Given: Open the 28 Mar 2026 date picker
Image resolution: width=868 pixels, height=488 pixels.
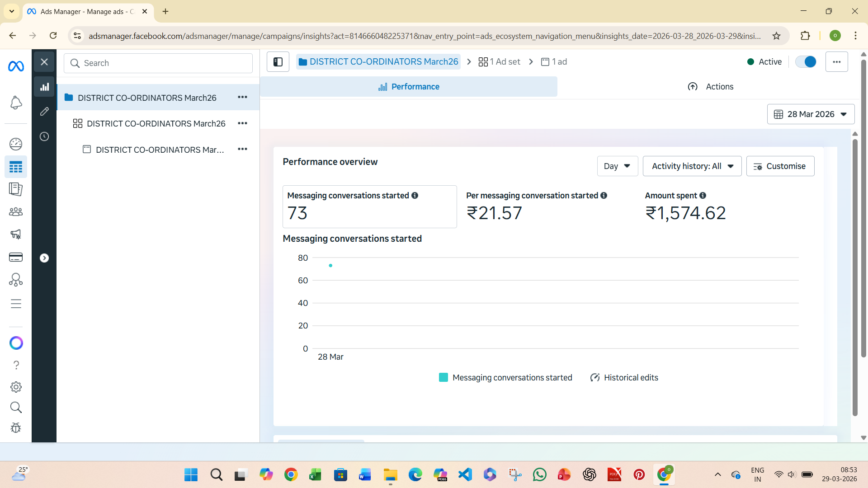Looking at the screenshot, I should point(811,114).
